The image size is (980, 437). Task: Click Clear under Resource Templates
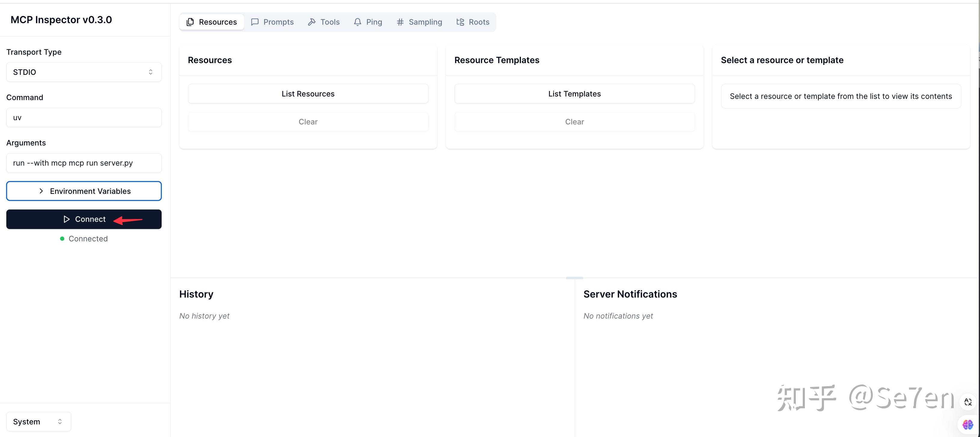pos(574,122)
